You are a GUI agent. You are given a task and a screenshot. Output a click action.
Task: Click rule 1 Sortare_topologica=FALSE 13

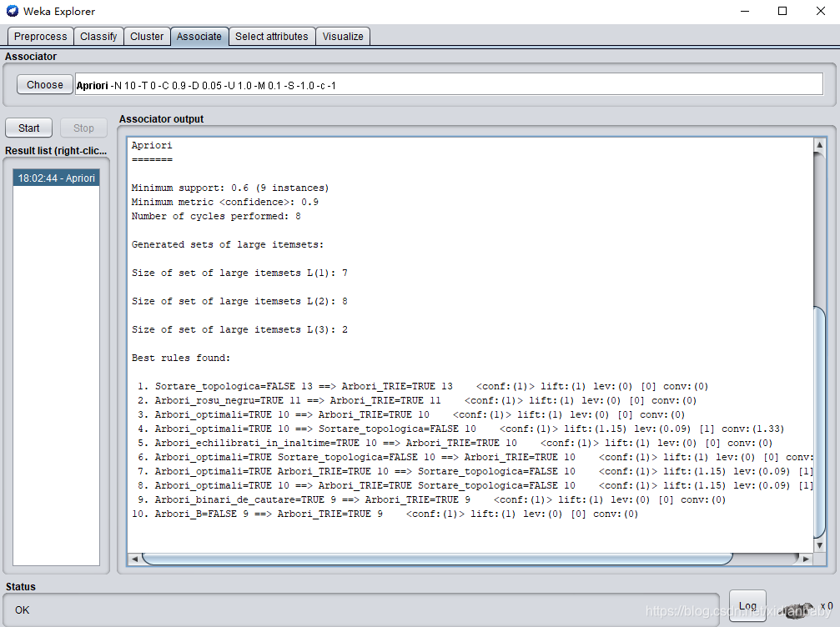coord(423,387)
